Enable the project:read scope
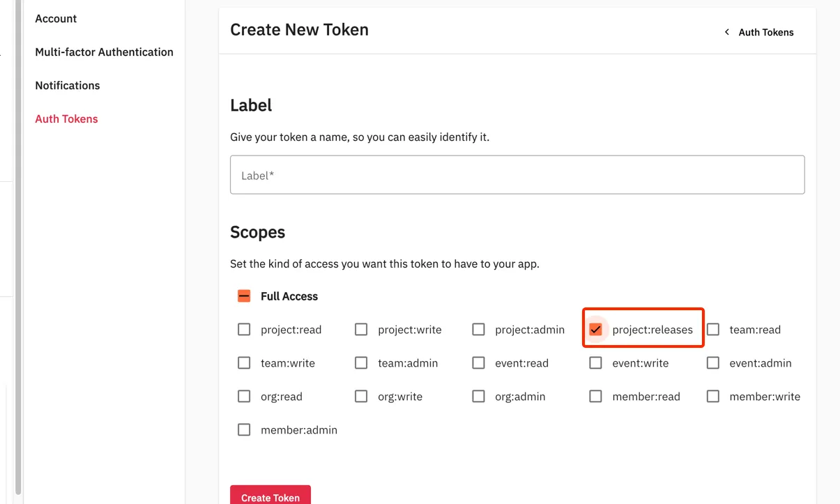Image resolution: width=840 pixels, height=504 pixels. (x=244, y=330)
